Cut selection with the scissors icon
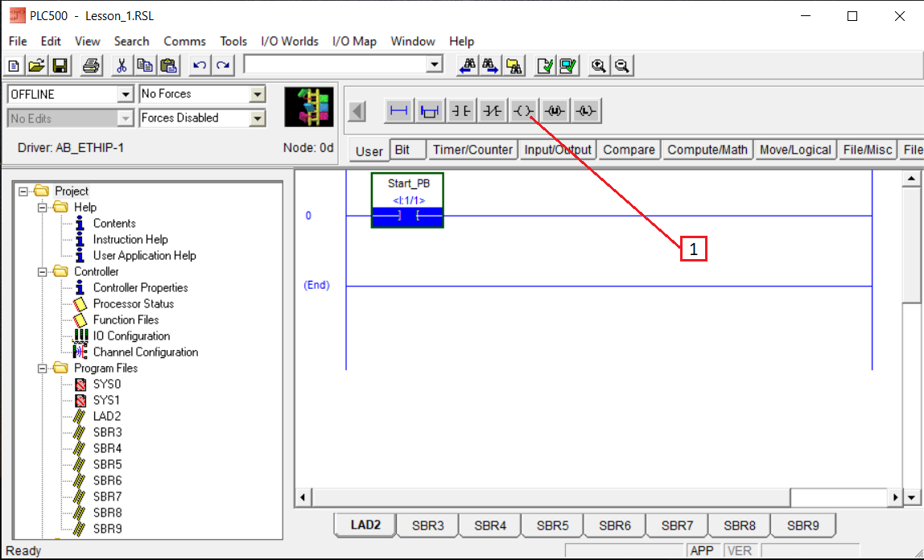 pos(122,65)
